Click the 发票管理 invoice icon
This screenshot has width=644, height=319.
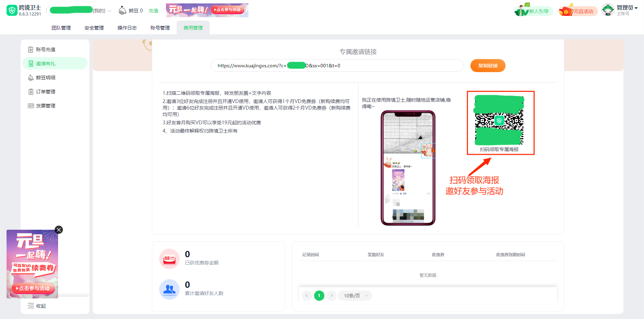[31, 106]
